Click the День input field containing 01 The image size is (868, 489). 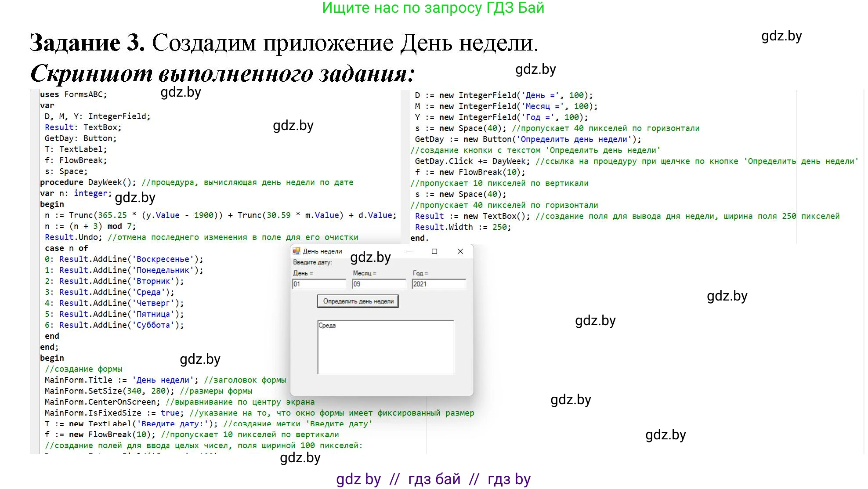(319, 284)
